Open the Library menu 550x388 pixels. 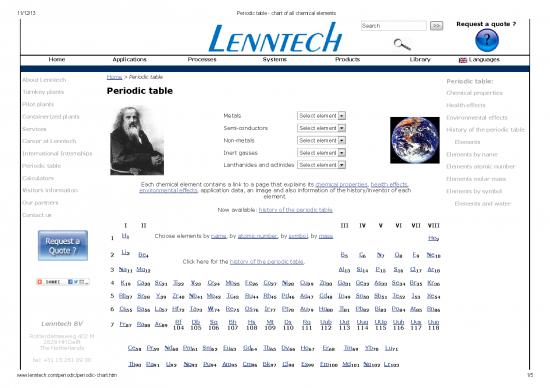[x=420, y=59]
